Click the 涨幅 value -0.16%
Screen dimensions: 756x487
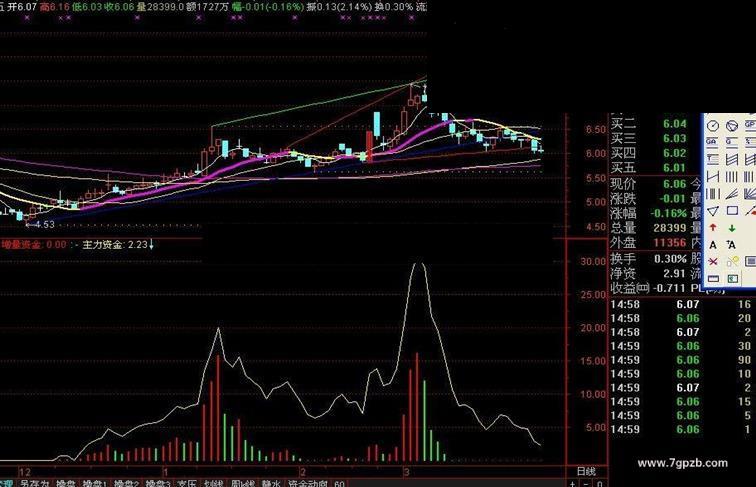coord(669,213)
